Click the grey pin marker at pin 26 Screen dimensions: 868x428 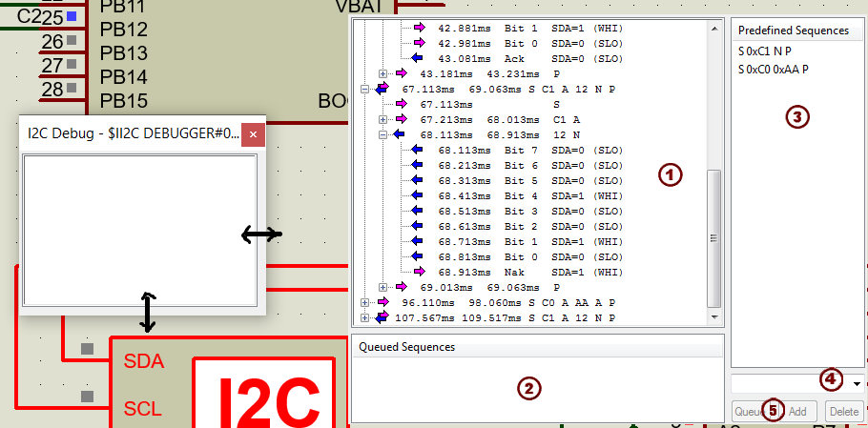[x=72, y=40]
